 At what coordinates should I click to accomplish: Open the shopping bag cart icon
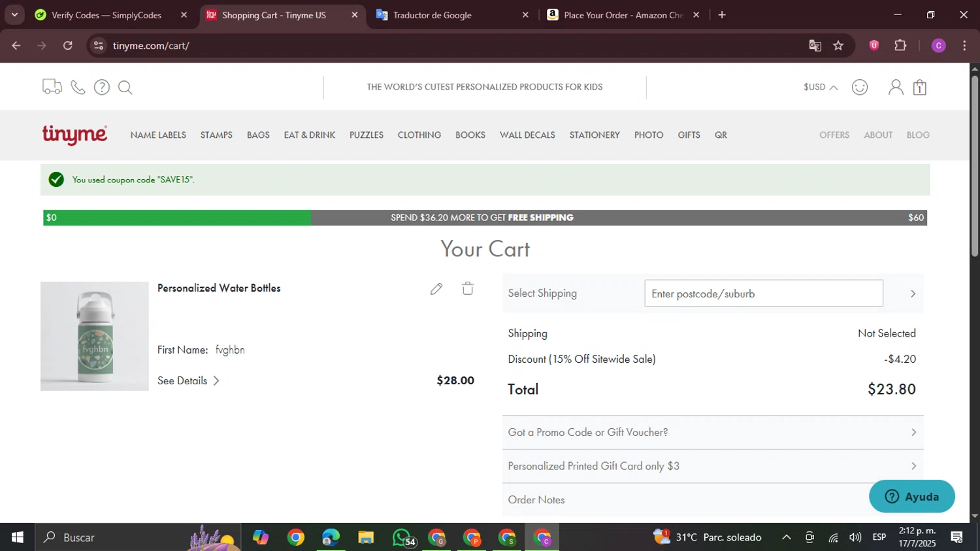pos(920,87)
